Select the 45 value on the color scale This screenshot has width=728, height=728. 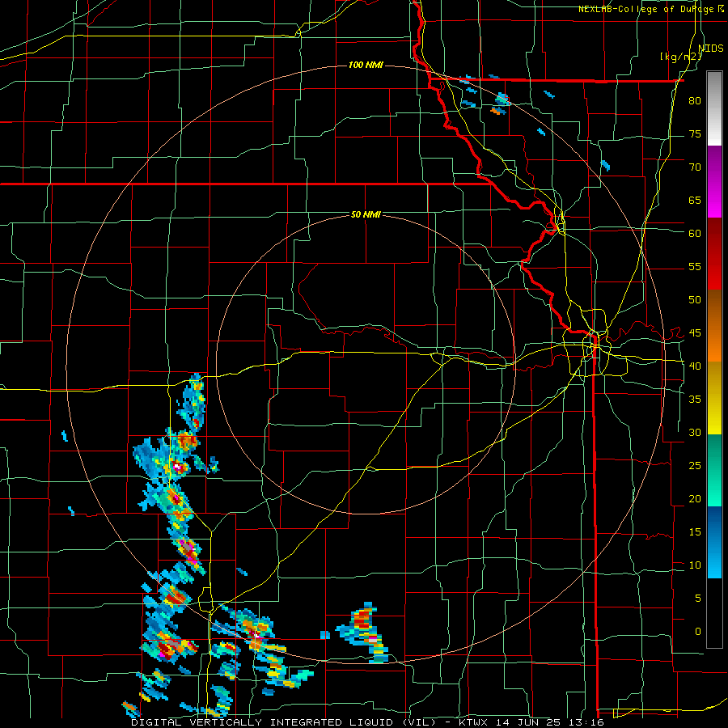[695, 333]
